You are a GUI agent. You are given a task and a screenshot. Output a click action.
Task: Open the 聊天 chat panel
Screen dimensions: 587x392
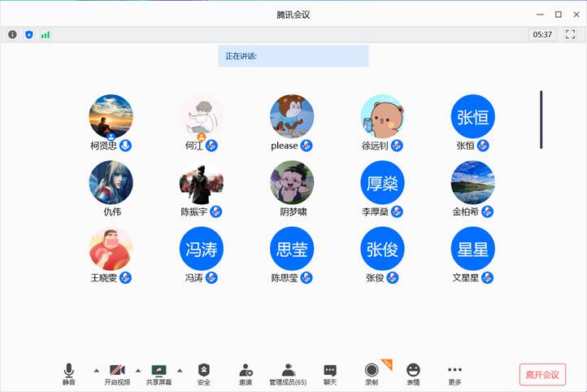[x=329, y=373]
